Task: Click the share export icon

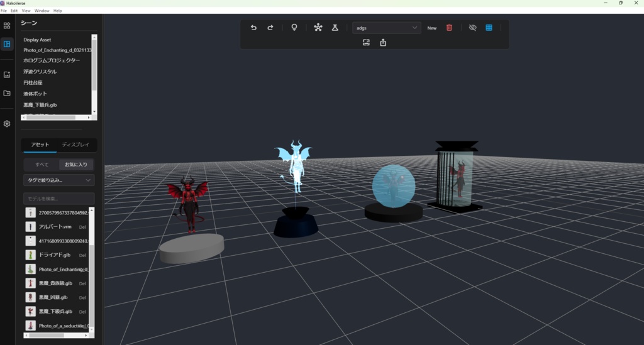Action: [x=383, y=42]
